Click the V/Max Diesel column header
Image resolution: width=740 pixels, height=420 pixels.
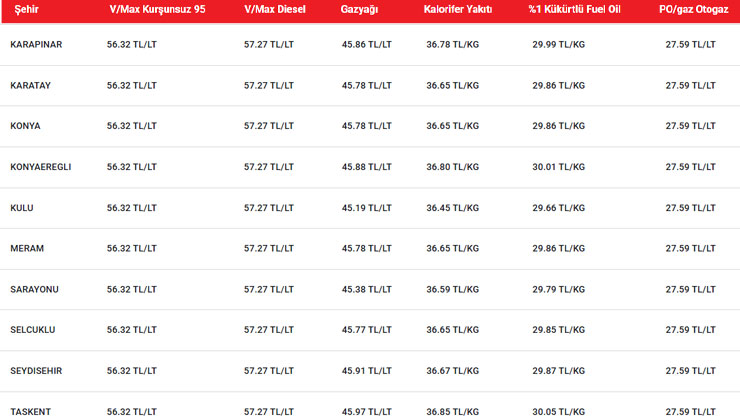click(x=276, y=9)
